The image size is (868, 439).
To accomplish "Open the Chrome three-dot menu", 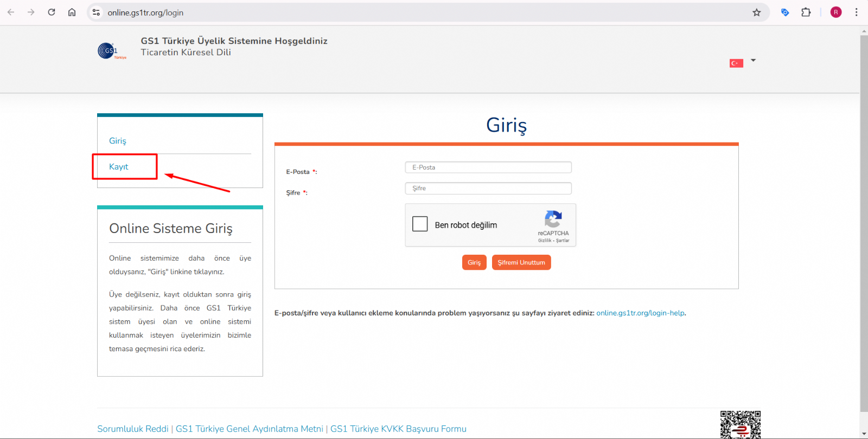I will pyautogui.click(x=856, y=12).
